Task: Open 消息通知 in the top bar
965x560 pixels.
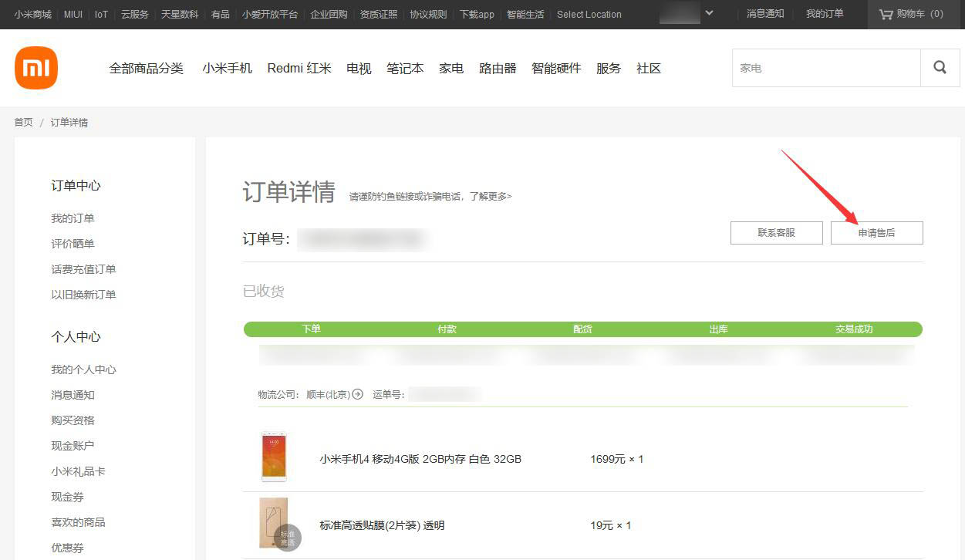Action: click(765, 14)
